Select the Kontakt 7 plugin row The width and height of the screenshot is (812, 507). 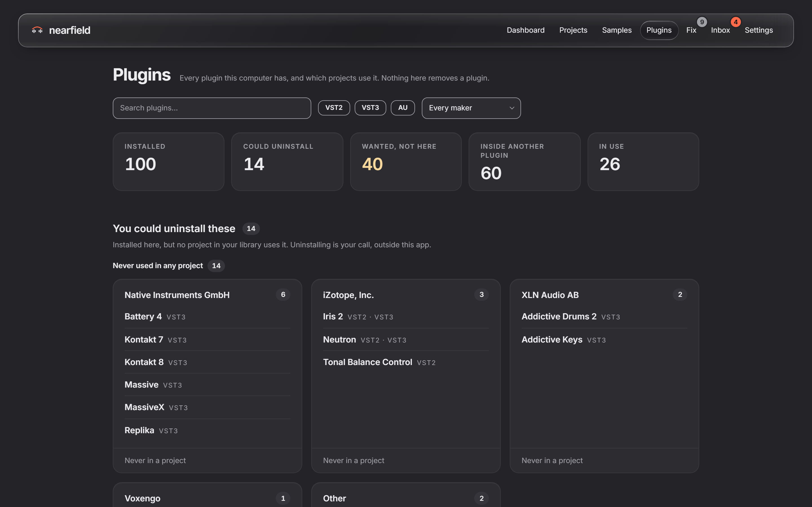(207, 340)
